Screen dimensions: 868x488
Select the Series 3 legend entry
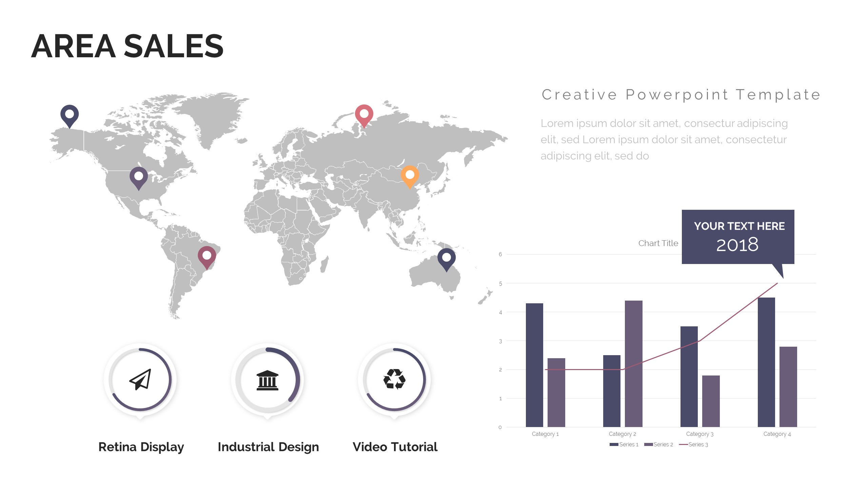[x=694, y=444]
